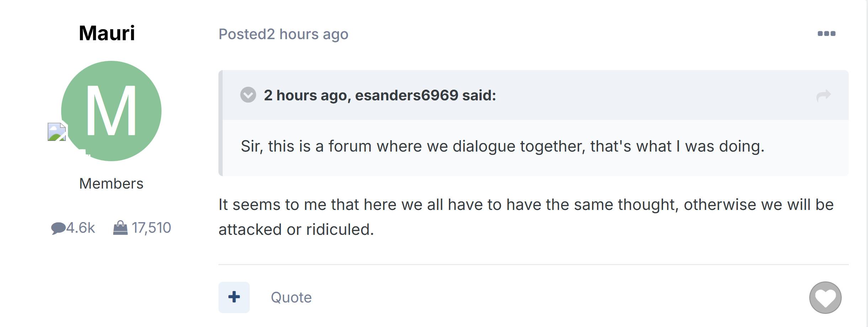Click the Members group label

tap(111, 184)
